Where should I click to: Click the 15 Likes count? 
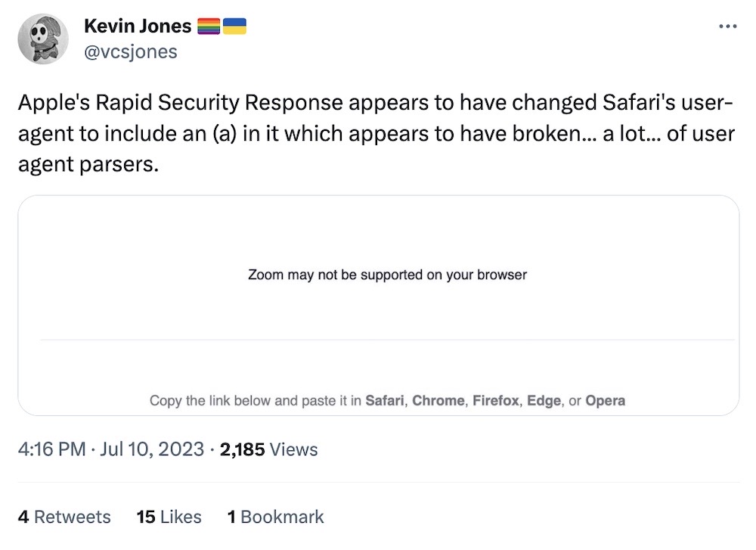point(168,517)
